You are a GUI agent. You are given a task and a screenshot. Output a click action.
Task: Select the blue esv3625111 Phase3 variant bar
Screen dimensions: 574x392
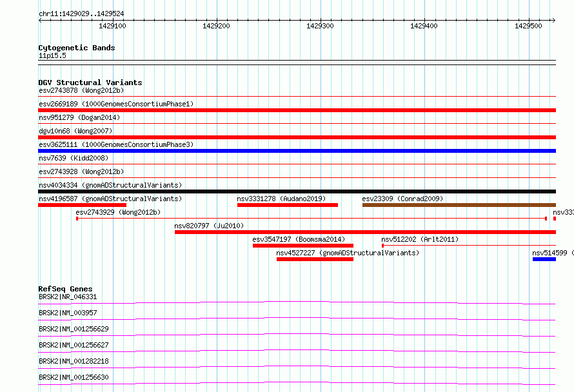tap(297, 151)
